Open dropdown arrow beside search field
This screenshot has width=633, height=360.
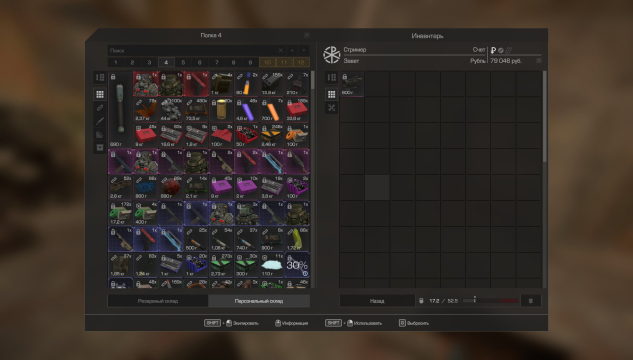pos(304,50)
